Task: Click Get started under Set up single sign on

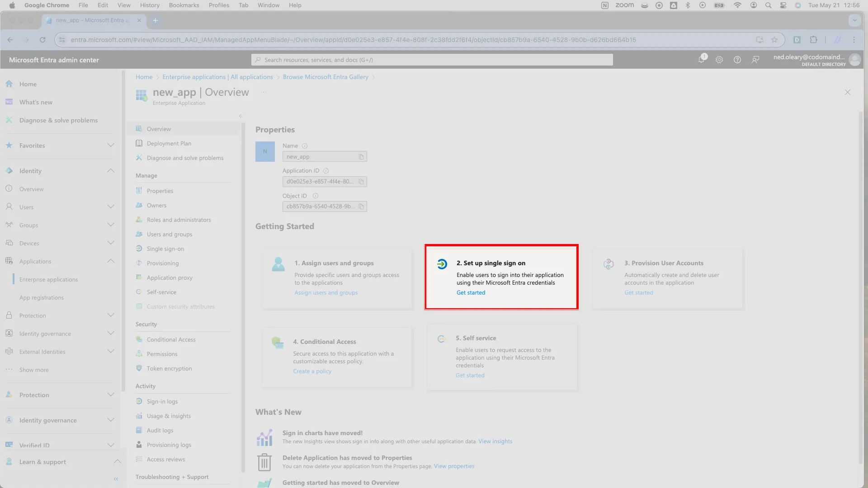Action: 471,293
